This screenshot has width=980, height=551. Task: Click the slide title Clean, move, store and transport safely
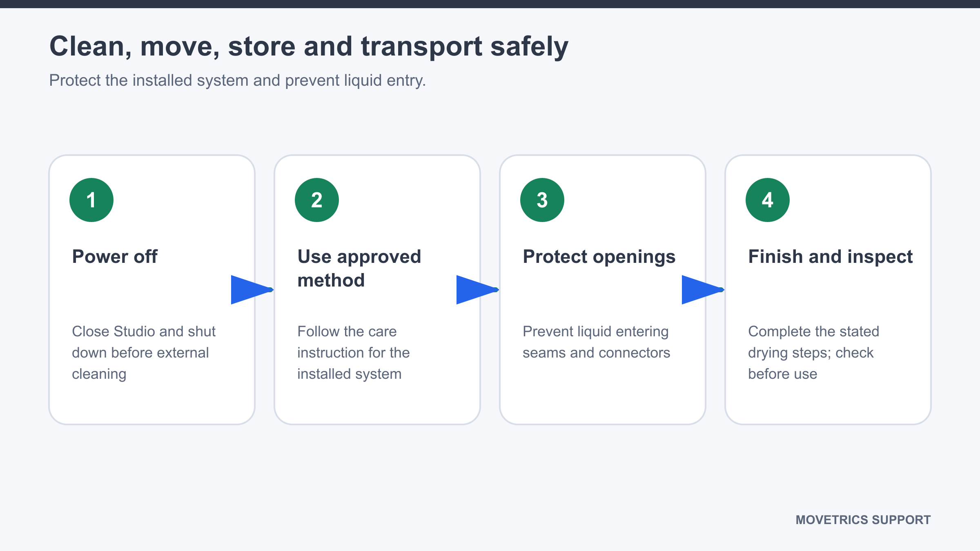pyautogui.click(x=309, y=47)
